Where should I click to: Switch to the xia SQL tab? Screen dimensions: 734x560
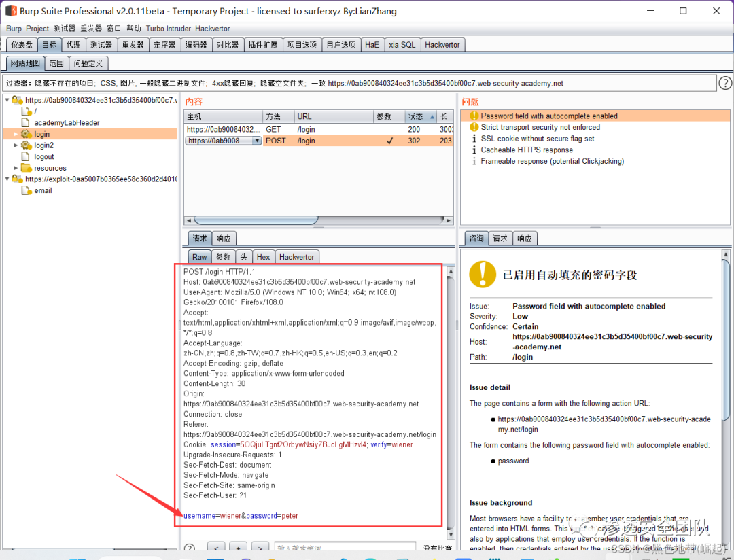(x=402, y=45)
